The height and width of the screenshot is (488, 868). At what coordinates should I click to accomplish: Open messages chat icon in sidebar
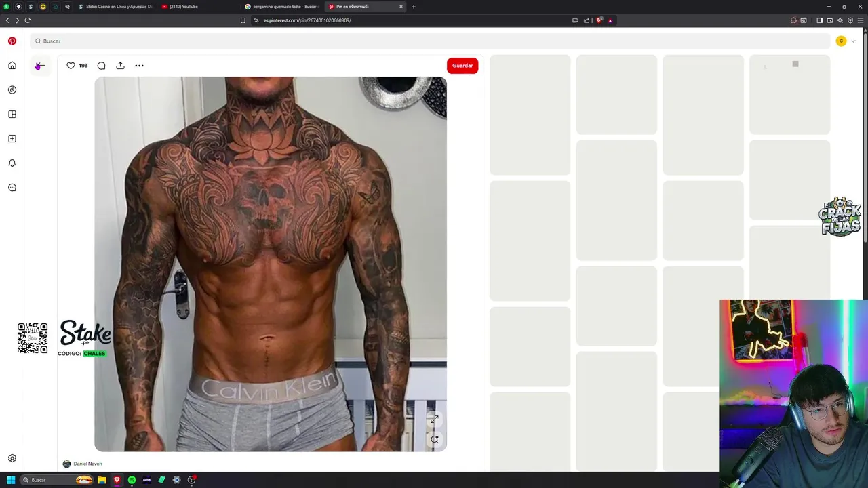[12, 188]
